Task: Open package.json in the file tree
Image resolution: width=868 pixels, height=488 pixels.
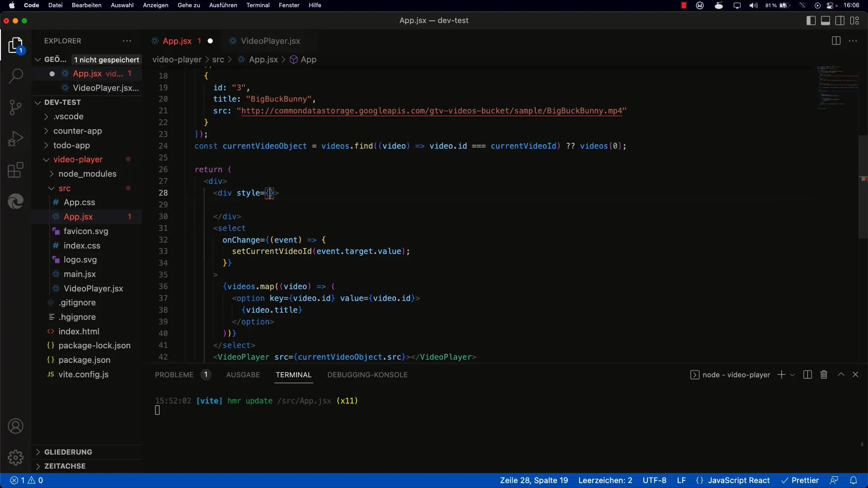Action: pyautogui.click(x=84, y=360)
